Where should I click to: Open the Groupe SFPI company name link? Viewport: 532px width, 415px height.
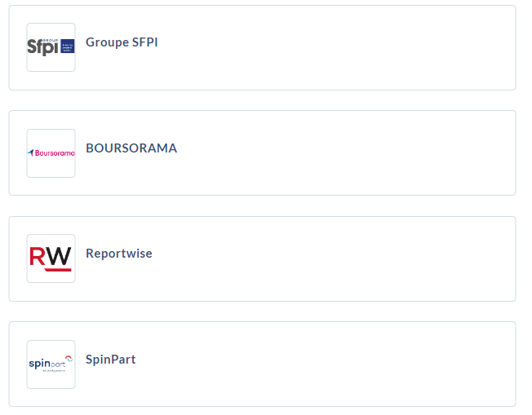click(122, 42)
